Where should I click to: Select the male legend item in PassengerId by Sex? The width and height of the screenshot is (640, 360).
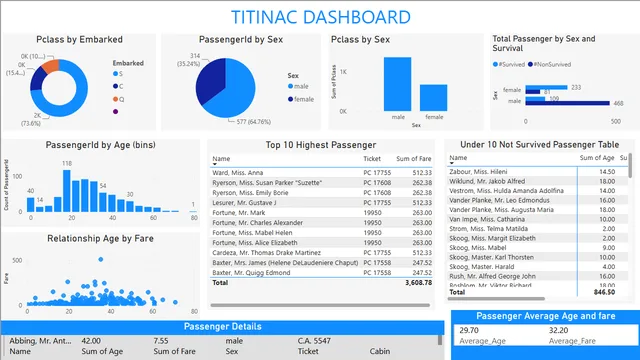click(x=298, y=86)
